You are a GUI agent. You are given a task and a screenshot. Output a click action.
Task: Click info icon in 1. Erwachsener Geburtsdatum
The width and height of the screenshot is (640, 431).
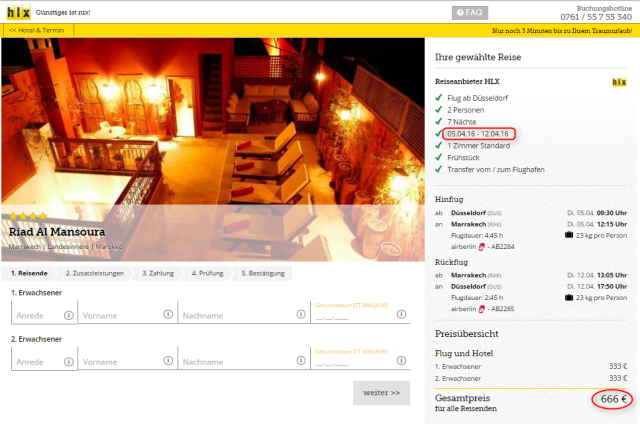401,314
